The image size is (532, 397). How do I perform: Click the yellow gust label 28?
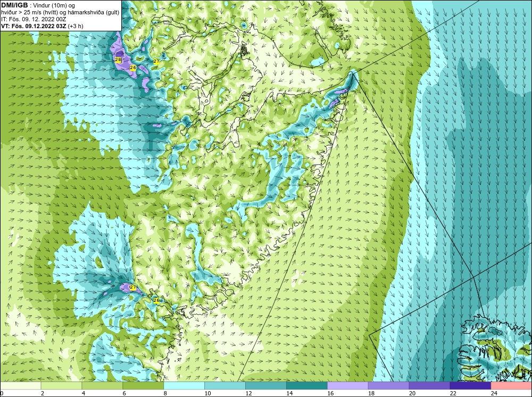[x=118, y=60]
